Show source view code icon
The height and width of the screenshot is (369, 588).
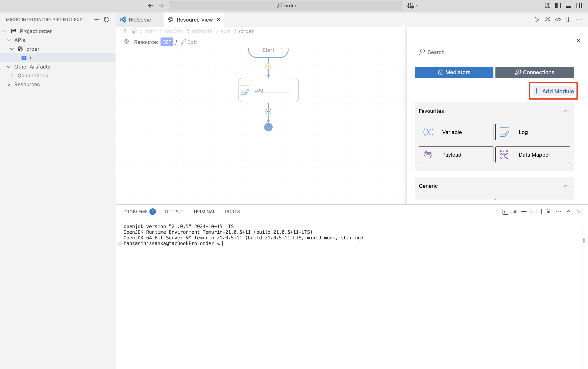coord(558,20)
